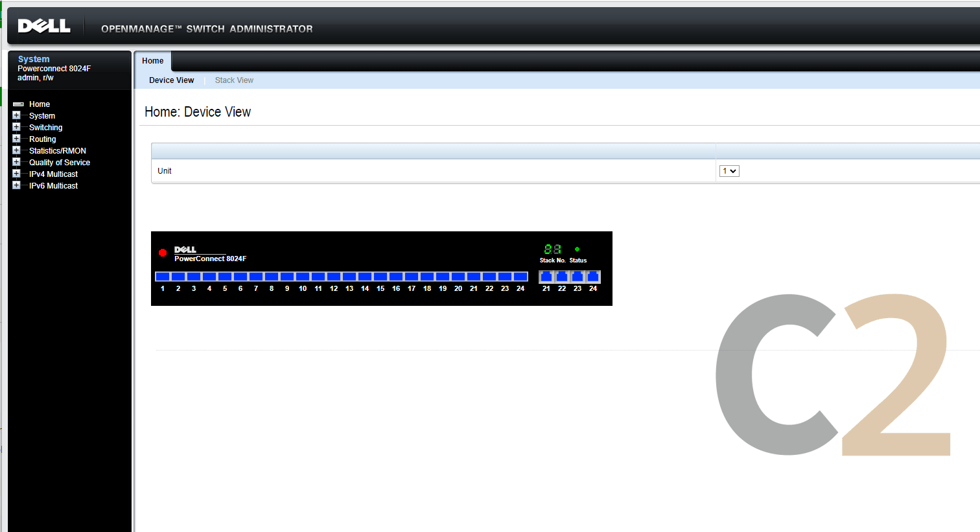Screen dimensions: 980x532
Task: Open the Switching tree item label
Action: point(45,128)
